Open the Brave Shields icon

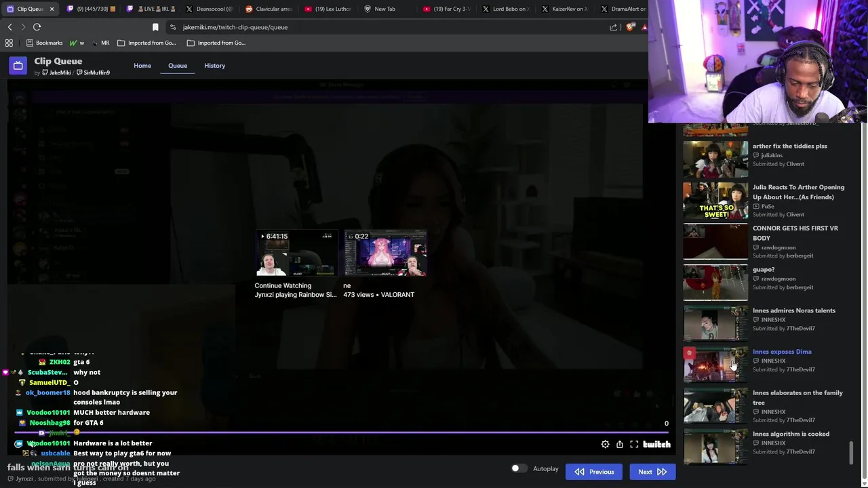coord(631,27)
